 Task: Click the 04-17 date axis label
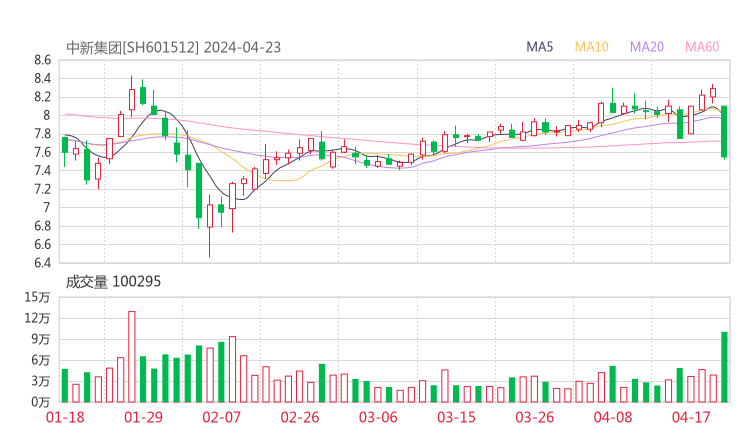click(691, 417)
